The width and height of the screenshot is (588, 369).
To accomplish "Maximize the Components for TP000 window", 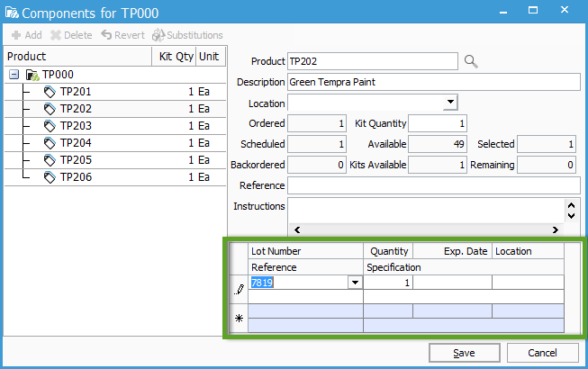I will [x=533, y=10].
